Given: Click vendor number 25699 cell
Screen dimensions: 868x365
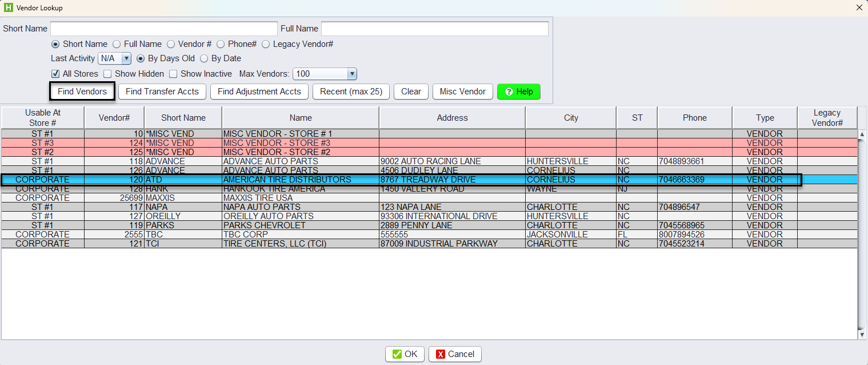Looking at the screenshot, I should point(114,198).
